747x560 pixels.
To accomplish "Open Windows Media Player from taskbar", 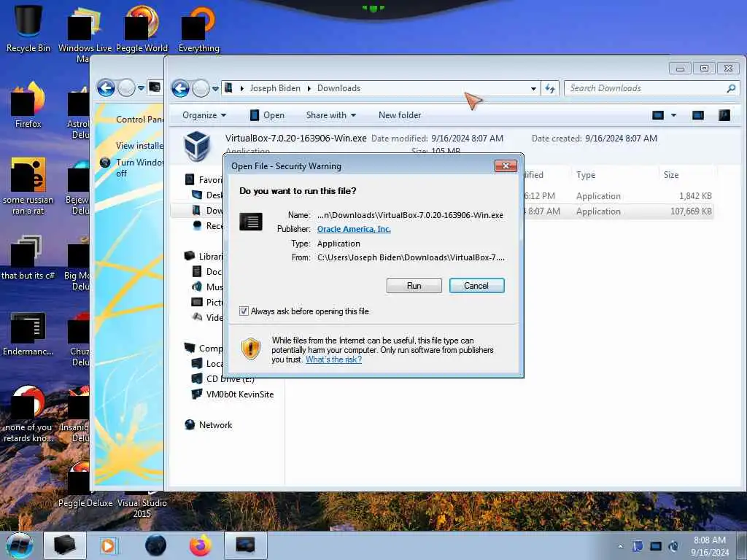I will click(x=108, y=545).
